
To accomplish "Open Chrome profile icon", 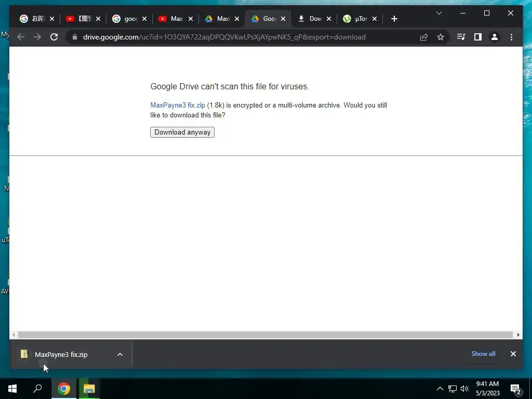I will click(495, 37).
